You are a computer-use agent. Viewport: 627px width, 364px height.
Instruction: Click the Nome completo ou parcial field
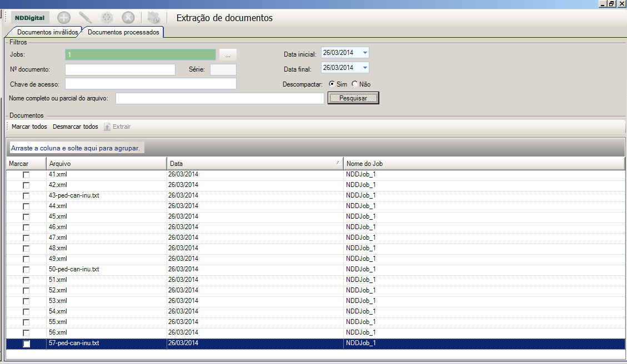click(x=219, y=98)
